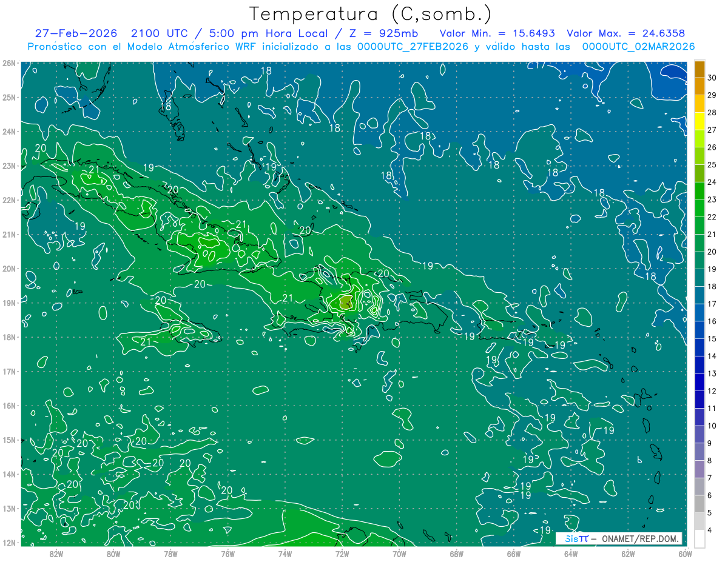Click the legend label "23"
The image size is (728, 562).
pos(712,199)
